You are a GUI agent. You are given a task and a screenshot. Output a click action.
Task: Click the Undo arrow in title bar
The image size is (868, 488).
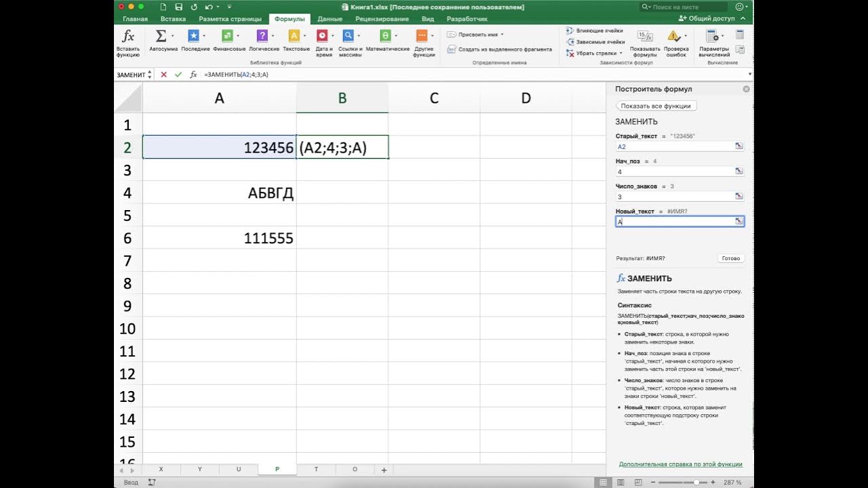tap(208, 7)
